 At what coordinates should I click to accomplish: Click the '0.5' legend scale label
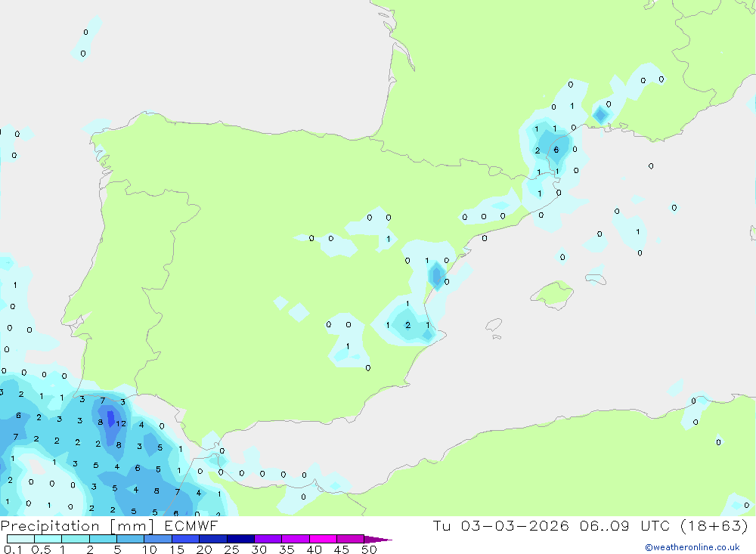pos(41,549)
